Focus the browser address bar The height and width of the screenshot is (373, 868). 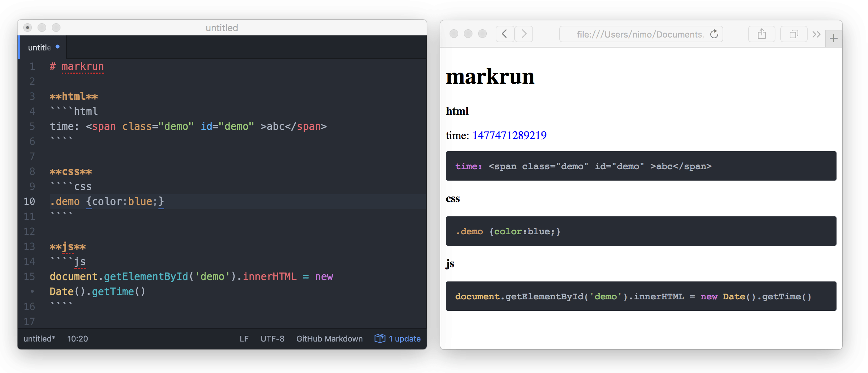click(x=641, y=34)
